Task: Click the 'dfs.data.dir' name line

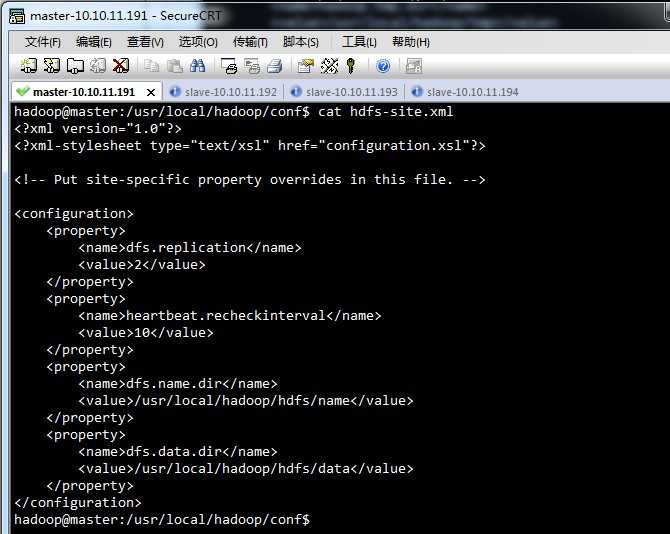Action: click(x=178, y=452)
